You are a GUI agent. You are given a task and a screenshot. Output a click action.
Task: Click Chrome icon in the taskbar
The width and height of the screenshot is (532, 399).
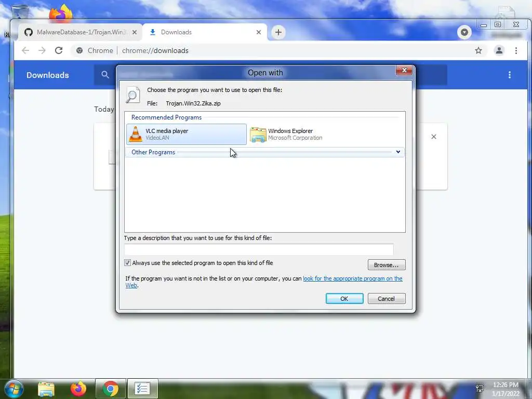click(x=111, y=389)
